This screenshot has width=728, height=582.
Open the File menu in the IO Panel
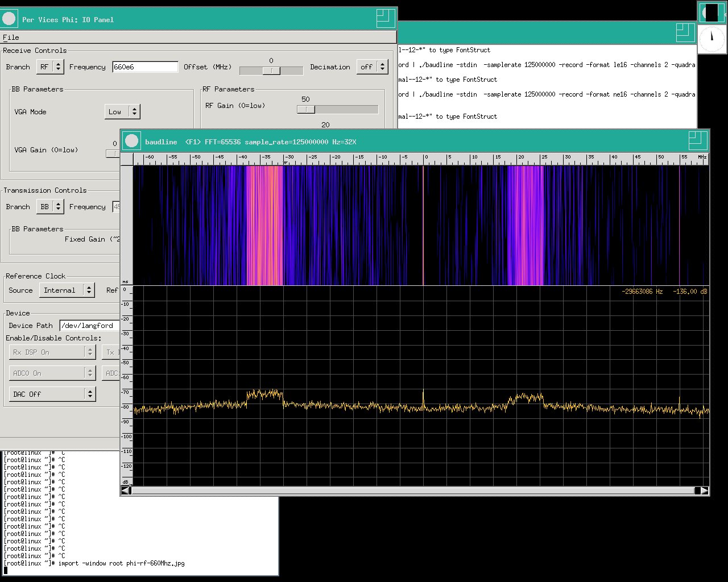click(10, 37)
